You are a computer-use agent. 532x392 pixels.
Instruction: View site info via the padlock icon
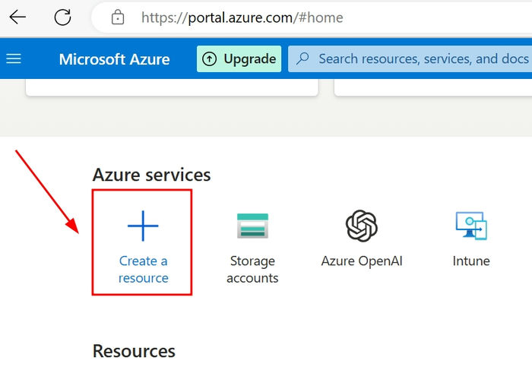pos(118,17)
